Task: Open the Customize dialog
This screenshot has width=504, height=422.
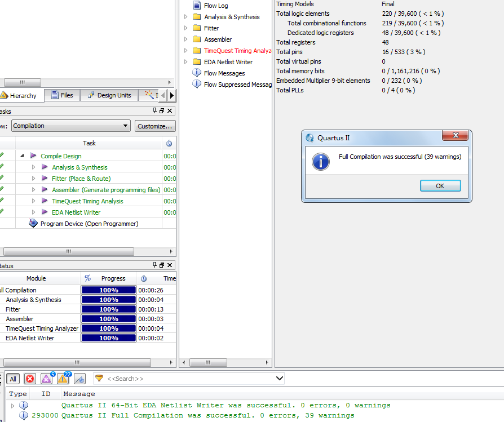Action: pyautogui.click(x=155, y=126)
